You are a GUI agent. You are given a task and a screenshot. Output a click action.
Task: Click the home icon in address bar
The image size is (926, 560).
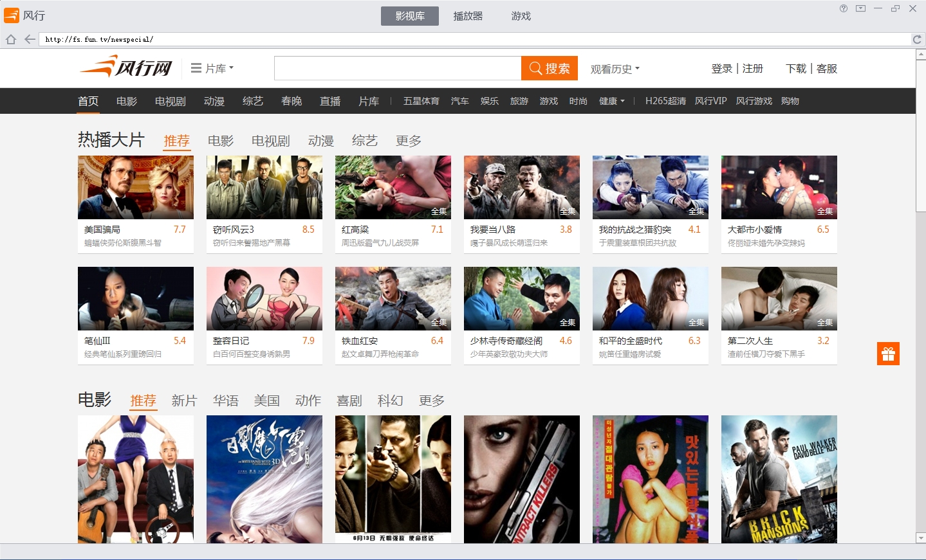[x=11, y=39]
